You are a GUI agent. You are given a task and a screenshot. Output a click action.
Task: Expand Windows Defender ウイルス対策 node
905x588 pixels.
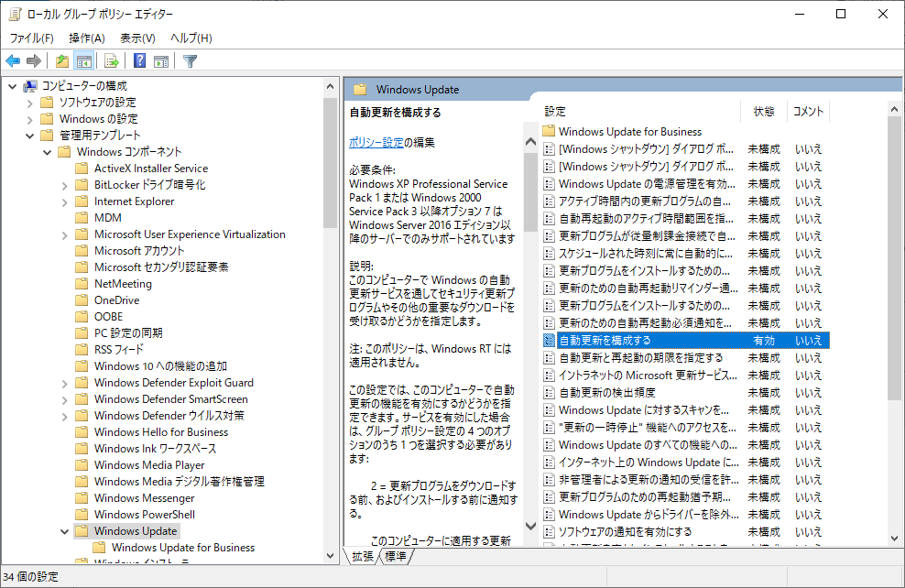pyautogui.click(x=64, y=416)
